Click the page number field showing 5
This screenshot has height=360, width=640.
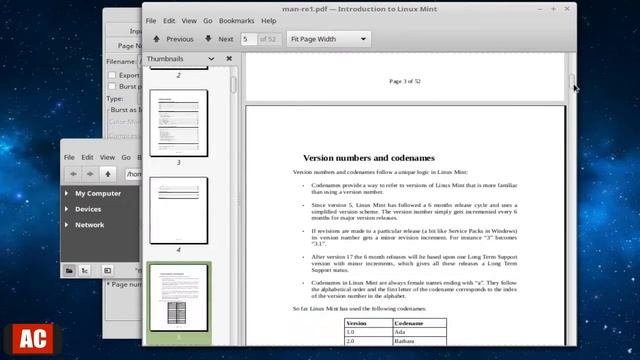[x=249, y=39]
